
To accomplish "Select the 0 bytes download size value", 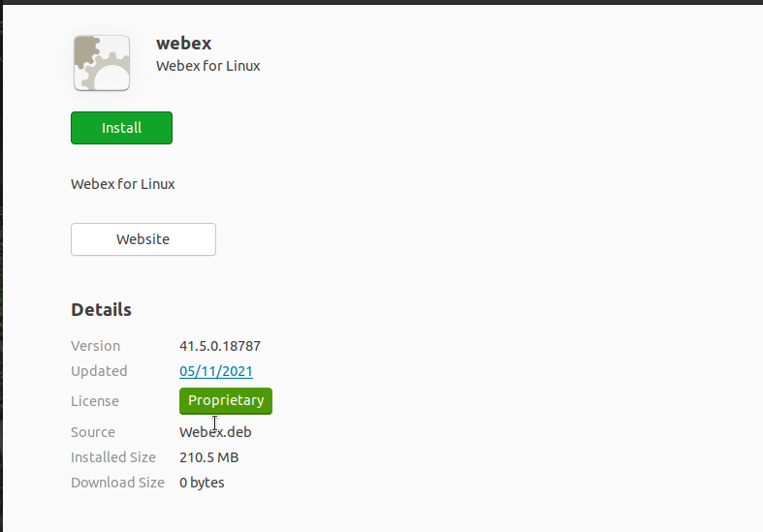I will click(202, 483).
